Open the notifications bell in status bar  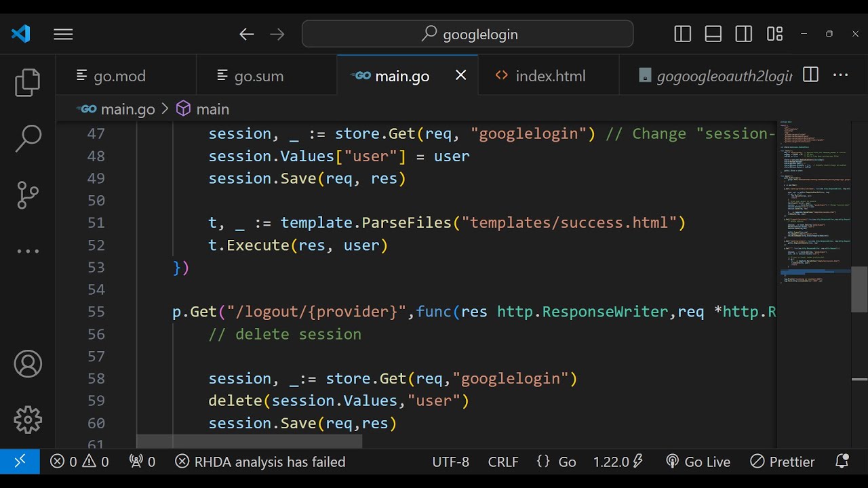[x=842, y=462]
